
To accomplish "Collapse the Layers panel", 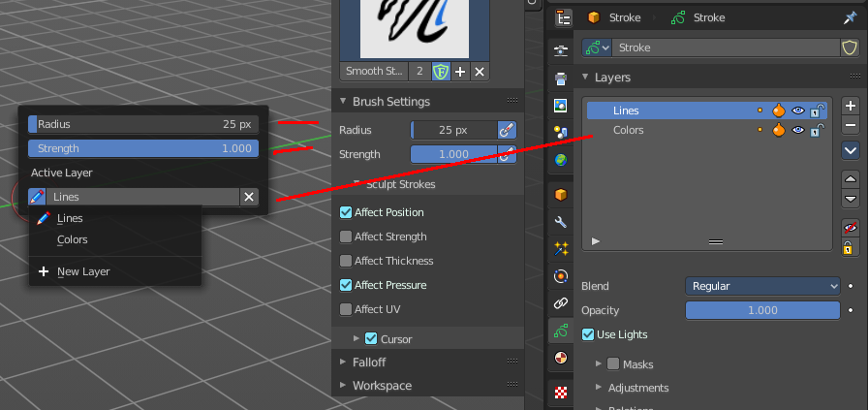I will 585,77.
